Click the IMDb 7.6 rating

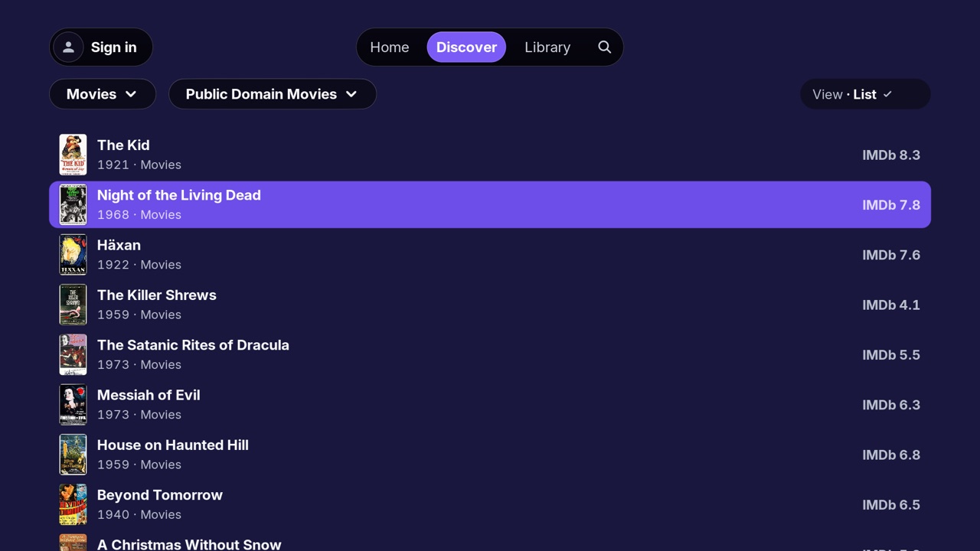tap(891, 255)
